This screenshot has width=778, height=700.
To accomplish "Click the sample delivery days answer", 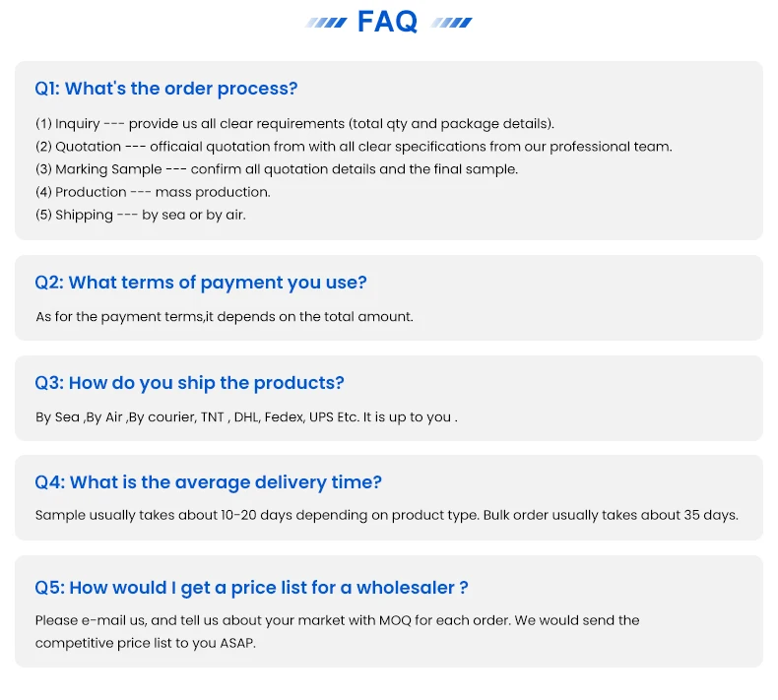I will pyautogui.click(x=386, y=515).
